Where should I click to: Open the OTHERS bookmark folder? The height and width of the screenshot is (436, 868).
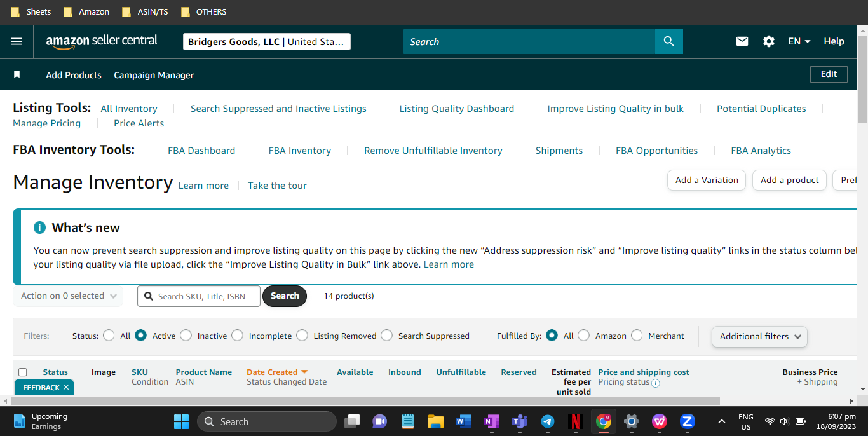(203, 11)
